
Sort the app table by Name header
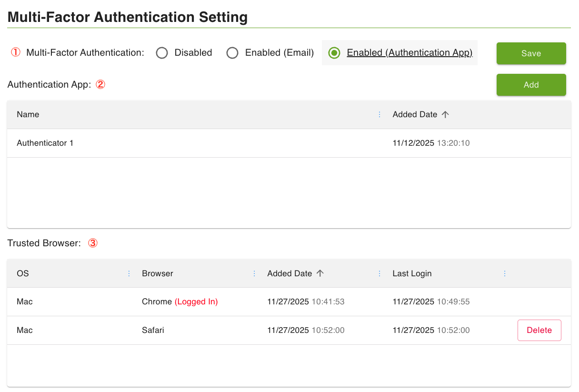point(28,114)
